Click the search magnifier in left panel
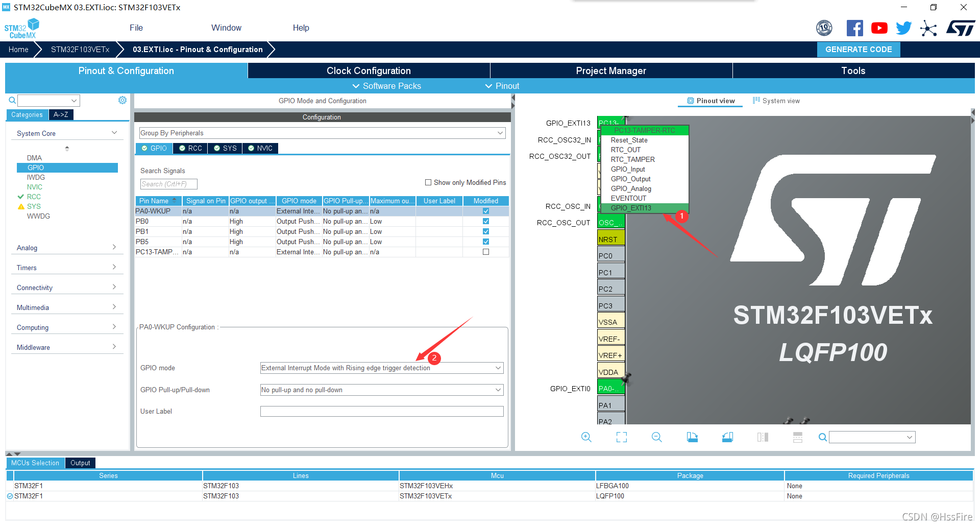The image size is (980, 526). click(12, 100)
